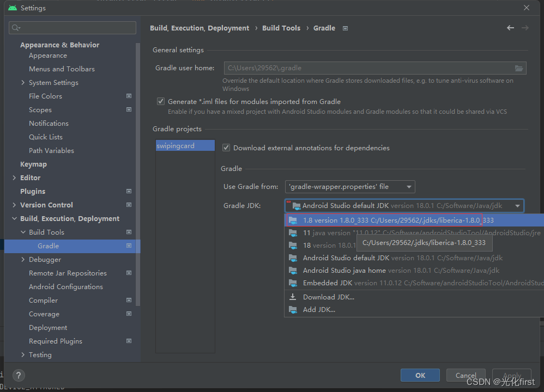
Task: Choose Download JDK... from the list
Action: 414,297
